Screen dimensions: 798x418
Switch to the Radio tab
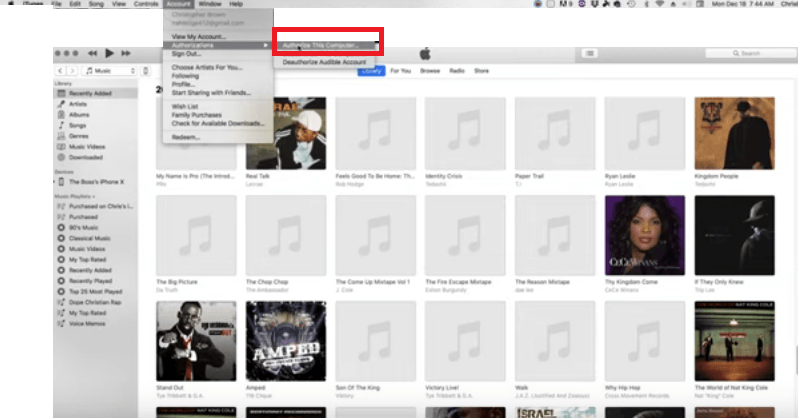(457, 71)
